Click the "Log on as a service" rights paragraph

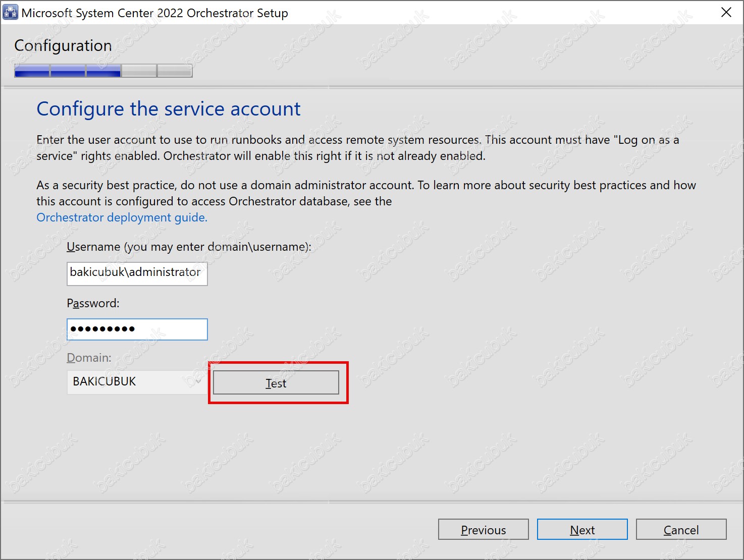(358, 148)
